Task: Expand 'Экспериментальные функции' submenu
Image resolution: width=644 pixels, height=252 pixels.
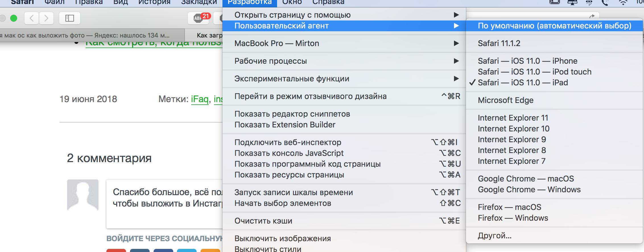Action: [344, 79]
